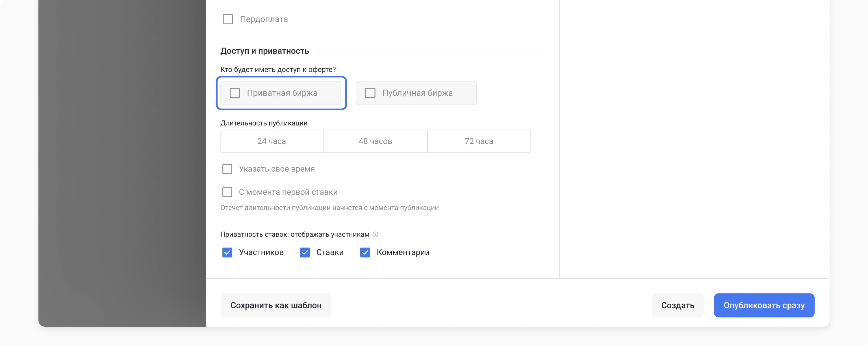Choose the 48 часов duration
The width and height of the screenshot is (868, 346).
[375, 141]
